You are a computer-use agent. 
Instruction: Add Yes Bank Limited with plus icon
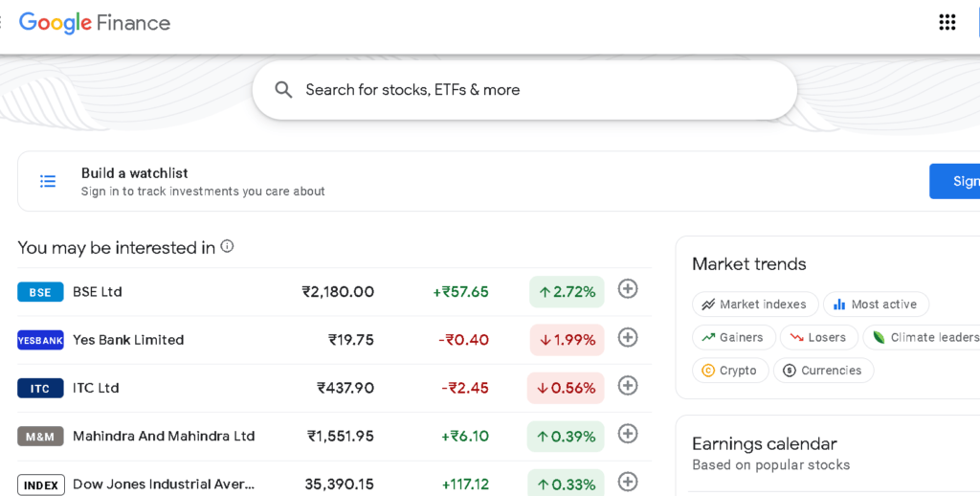tap(628, 338)
